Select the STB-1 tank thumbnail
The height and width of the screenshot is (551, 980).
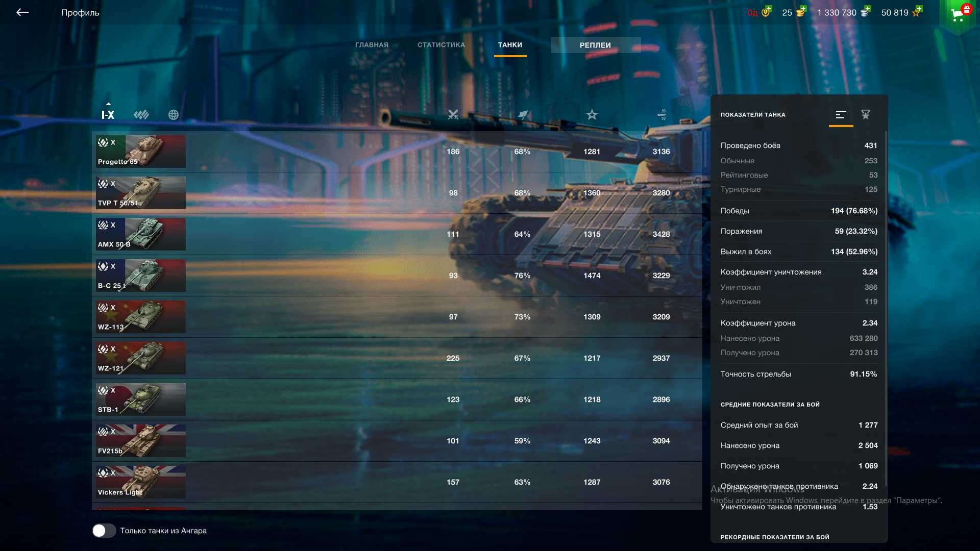tap(141, 399)
